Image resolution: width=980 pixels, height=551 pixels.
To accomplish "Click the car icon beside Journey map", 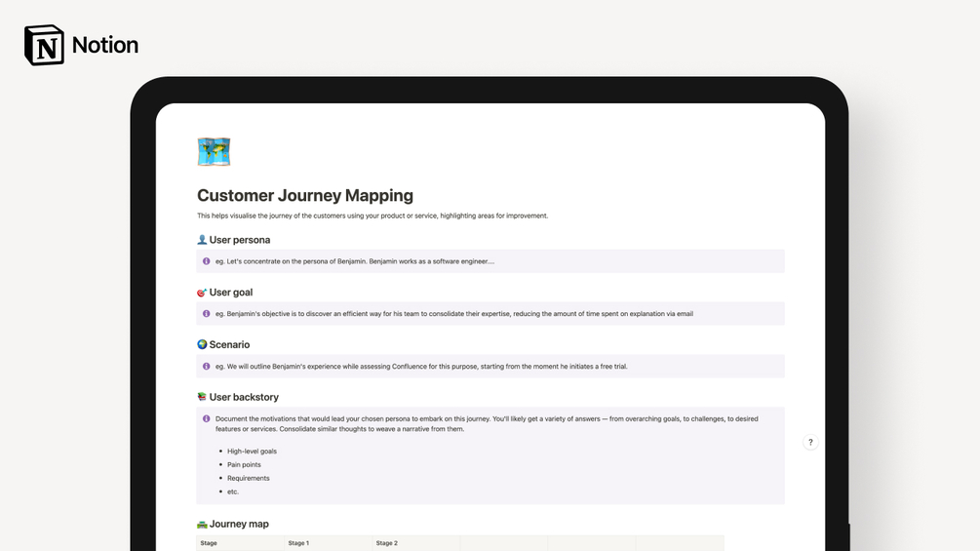I will click(202, 524).
